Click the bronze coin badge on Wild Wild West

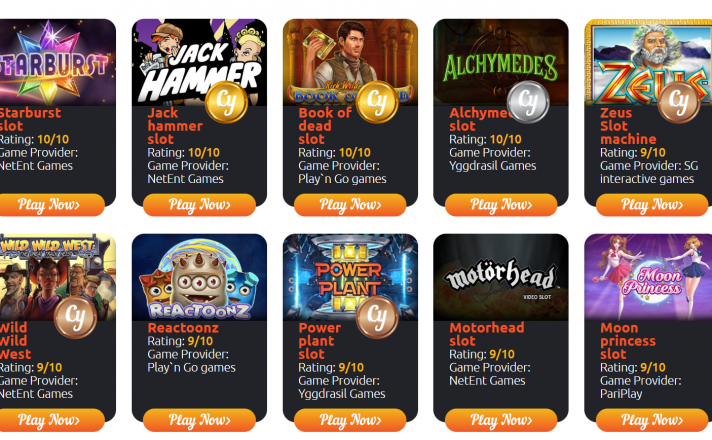(x=75, y=317)
